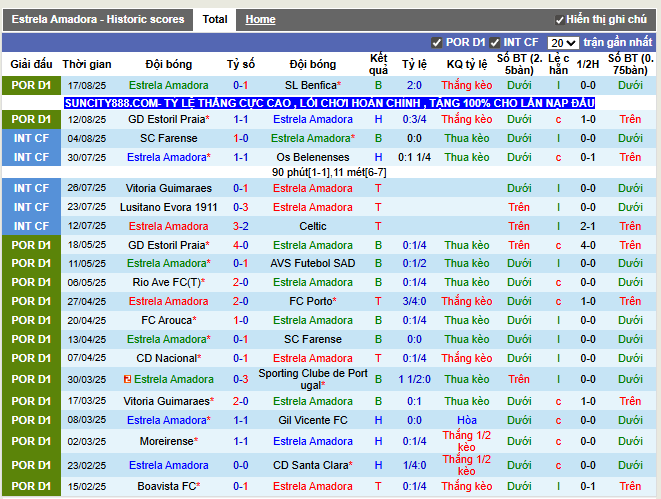Open FC Arouca team link

[169, 320]
